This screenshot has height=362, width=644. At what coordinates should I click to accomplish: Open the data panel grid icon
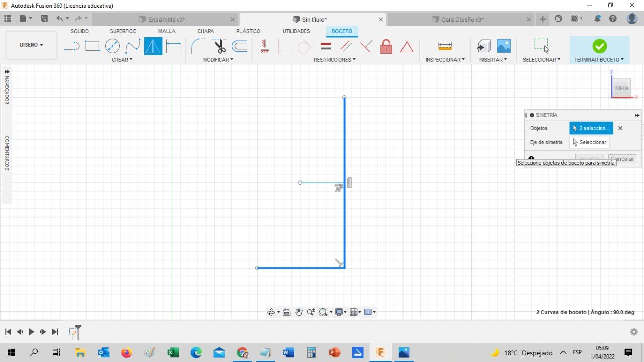[8, 19]
